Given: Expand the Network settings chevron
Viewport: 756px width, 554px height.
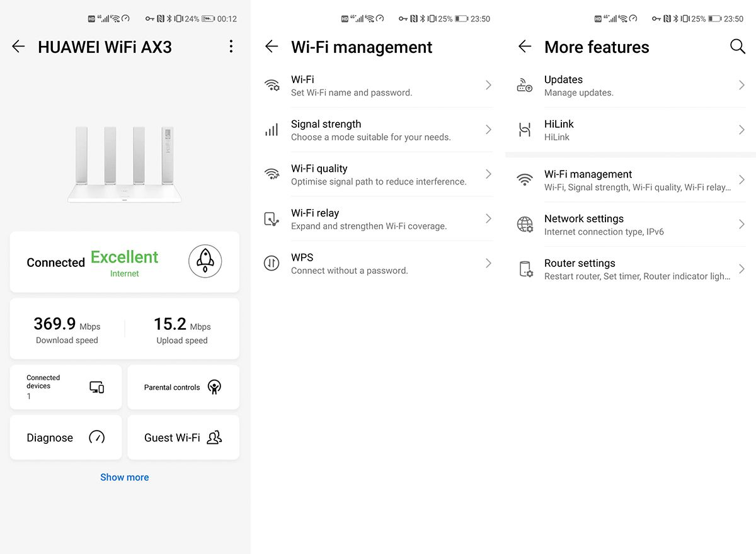Looking at the screenshot, I should click(742, 224).
